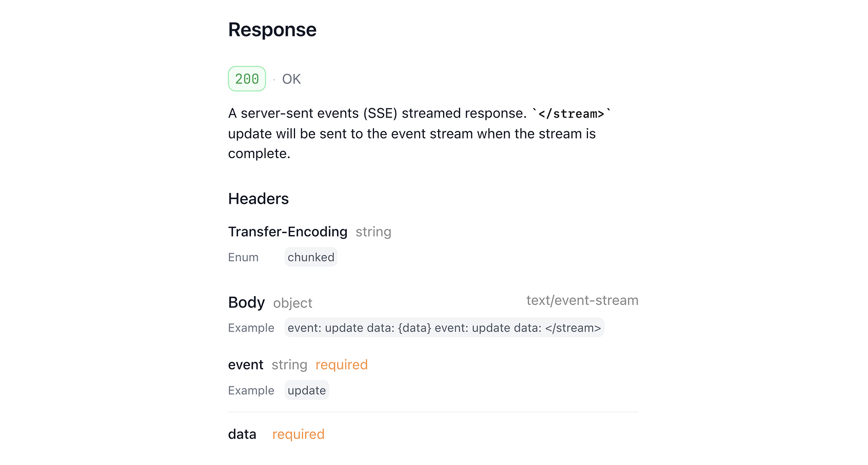Viewport: 868px width, 465px height.
Task: Select the Body example event stream chip
Action: pyautogui.click(x=444, y=328)
